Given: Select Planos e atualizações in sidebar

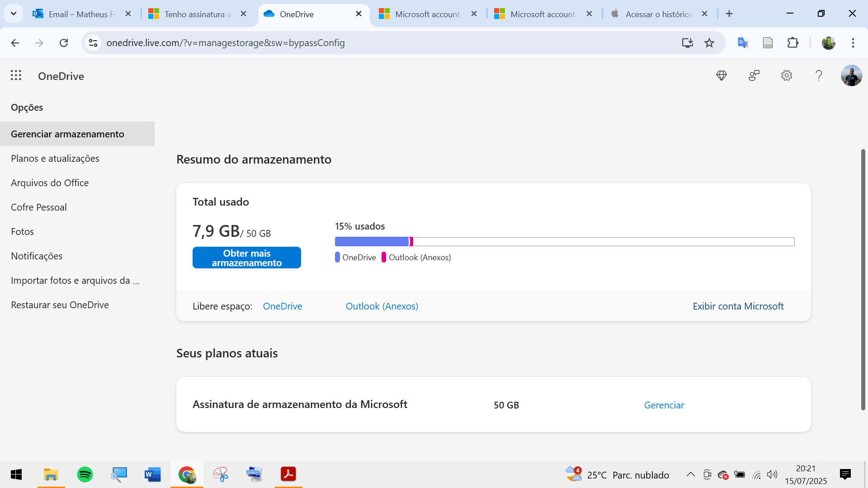Looking at the screenshot, I should tap(55, 159).
